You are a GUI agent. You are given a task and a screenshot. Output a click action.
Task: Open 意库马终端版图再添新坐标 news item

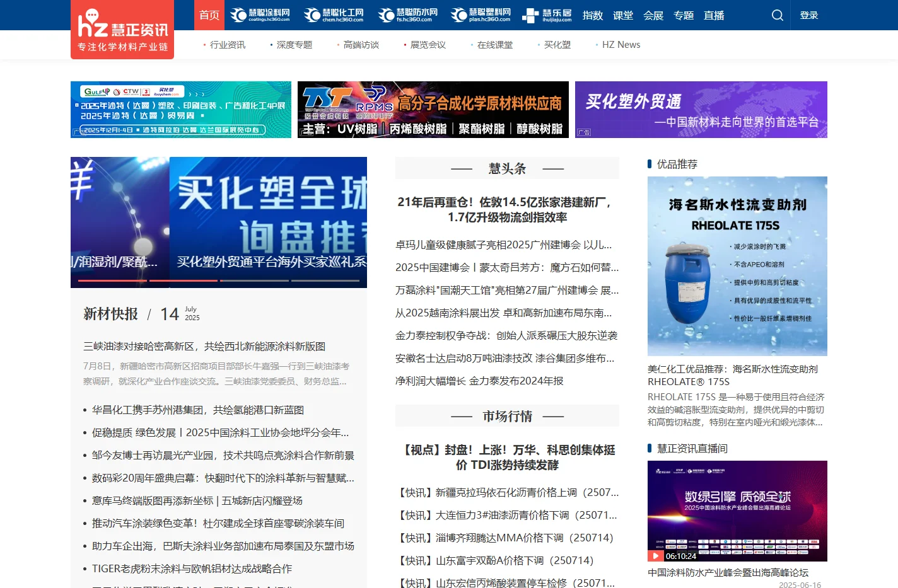(x=197, y=500)
